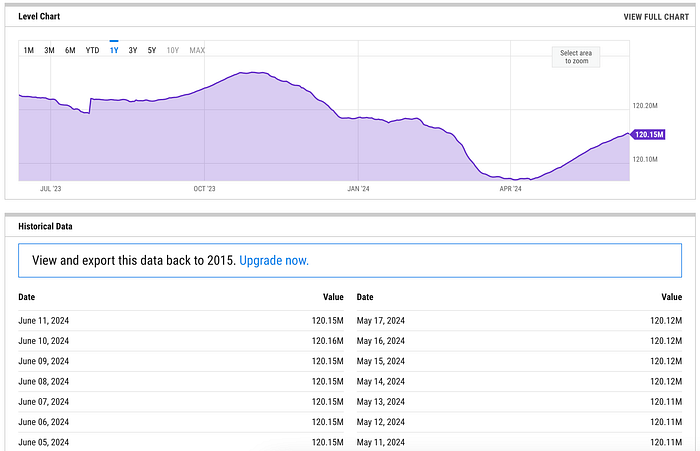Click the Jan '24 axis label
700x451 pixels.
(357, 188)
